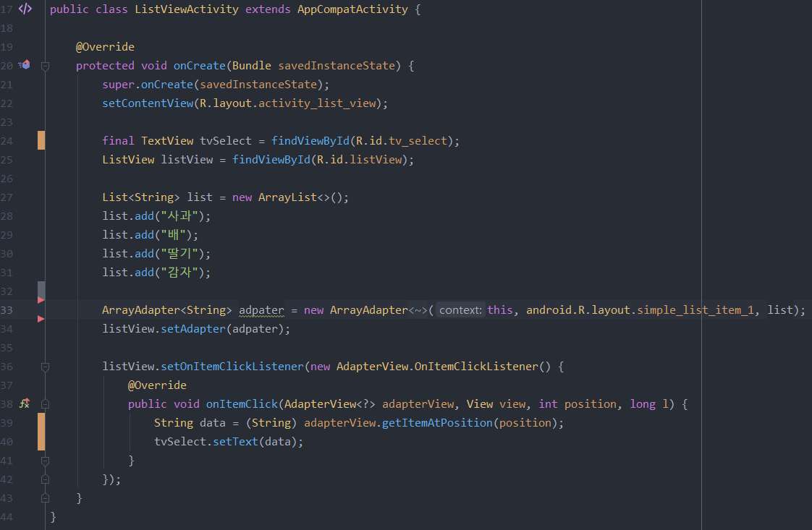The height and width of the screenshot is (530, 812).
Task: Click getItemAtPosition method call
Action: [x=438, y=423]
